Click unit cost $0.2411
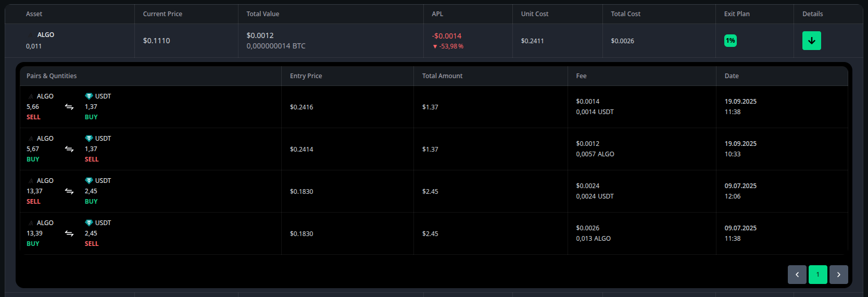 click(533, 41)
